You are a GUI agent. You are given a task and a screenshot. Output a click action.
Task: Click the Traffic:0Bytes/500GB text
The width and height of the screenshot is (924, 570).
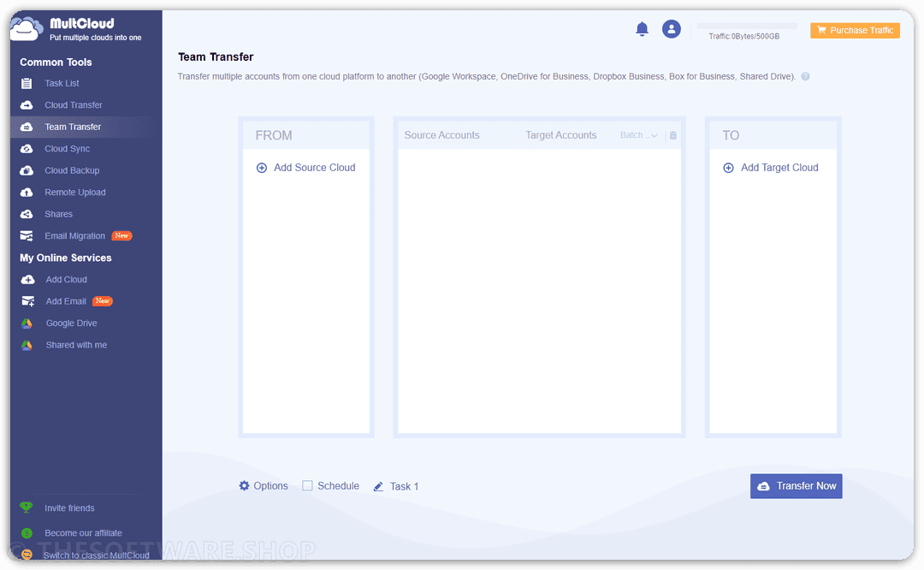point(744,37)
